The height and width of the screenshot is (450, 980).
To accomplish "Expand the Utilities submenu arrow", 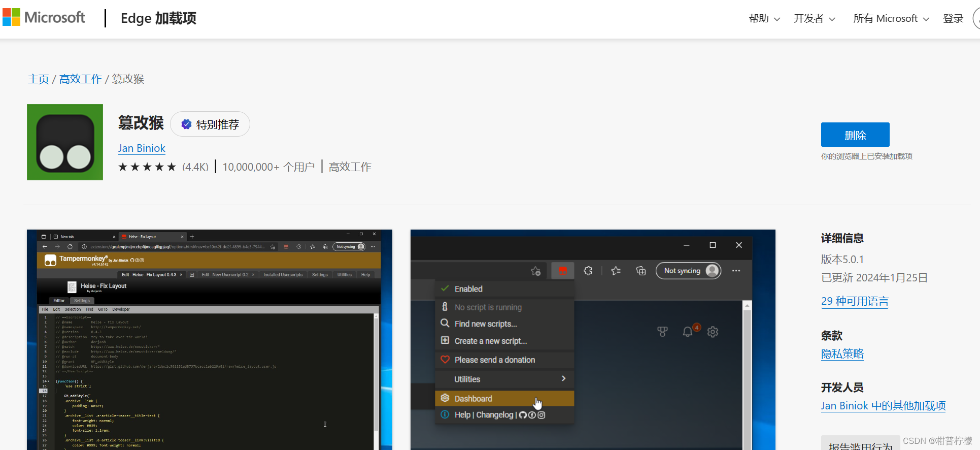I will click(x=563, y=379).
